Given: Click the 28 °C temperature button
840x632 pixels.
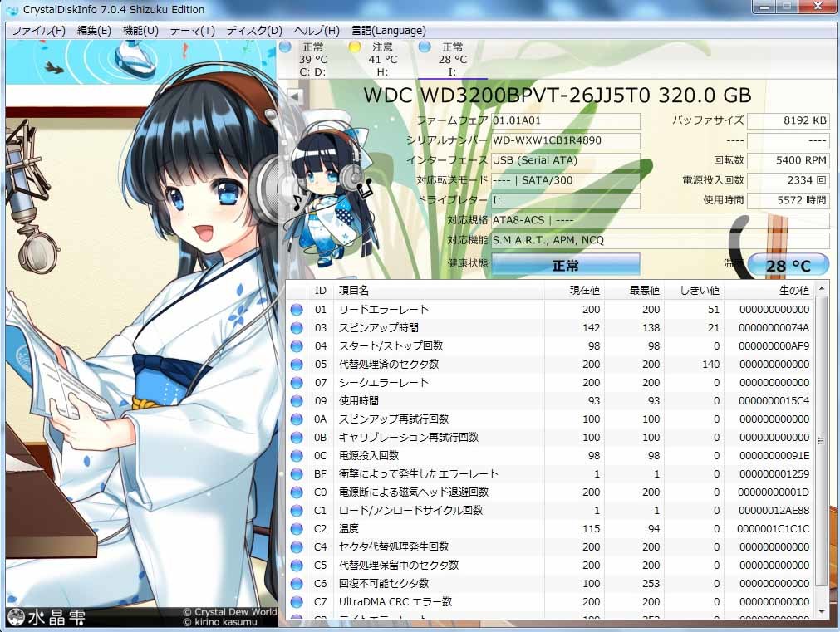Looking at the screenshot, I should 788,265.
